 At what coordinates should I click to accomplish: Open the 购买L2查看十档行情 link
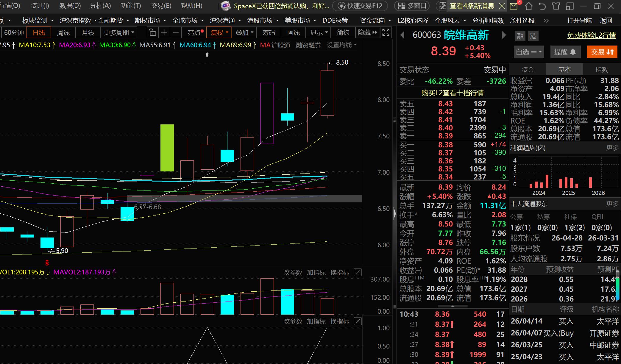pos(453,93)
